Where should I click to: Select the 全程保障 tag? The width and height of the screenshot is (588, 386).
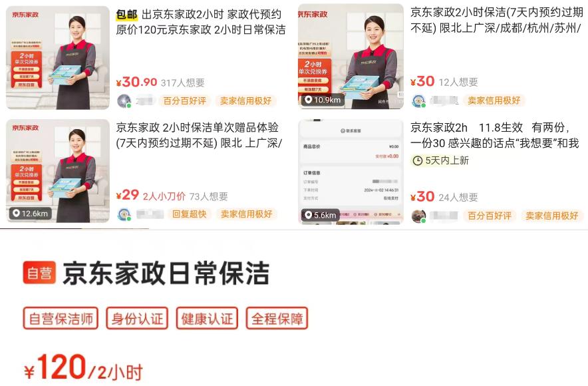point(277,319)
